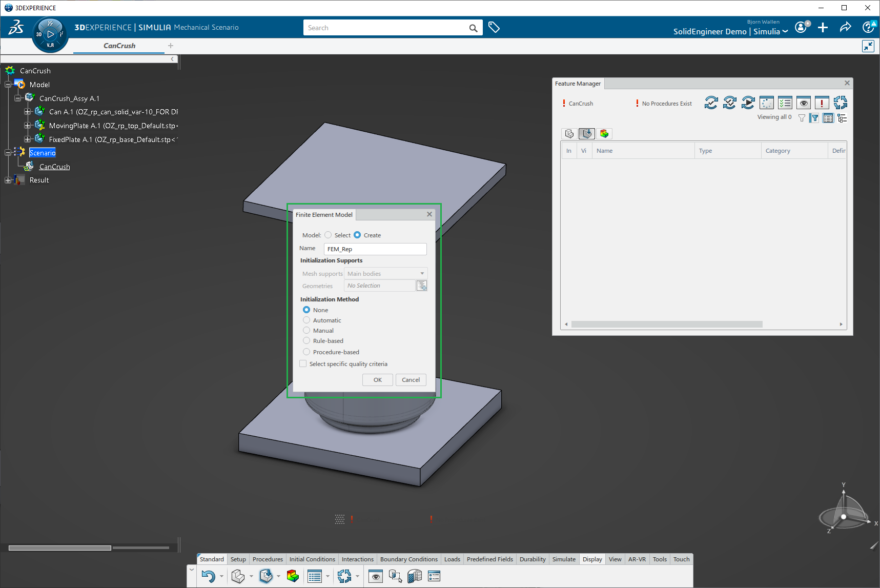Viewport: 880px width, 588px height.
Task: Click the red exclamation errors icon in Feature Manager
Action: coord(822,103)
